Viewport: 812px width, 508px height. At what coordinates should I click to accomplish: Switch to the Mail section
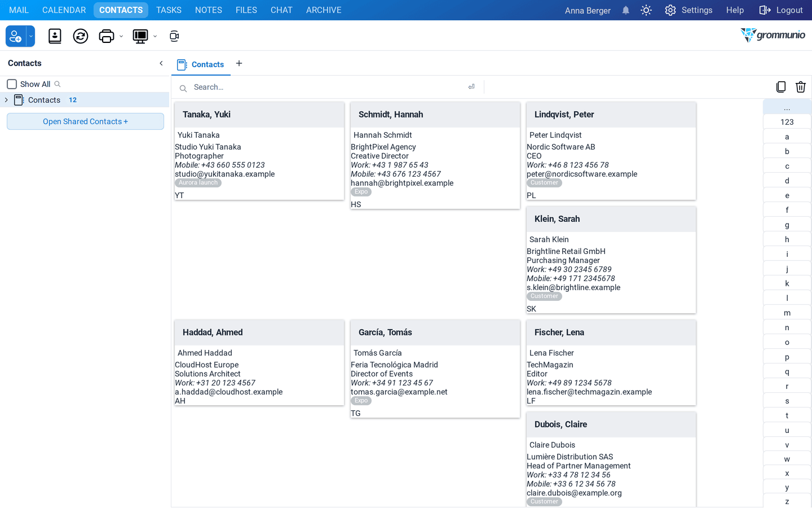click(x=19, y=10)
